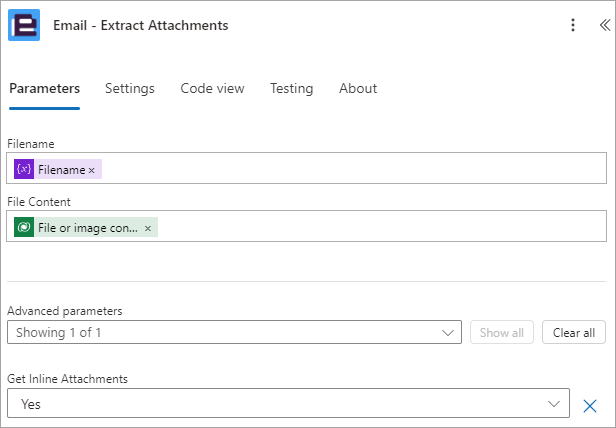The height and width of the screenshot is (428, 616).
Task: Select the Parameters tab
Action: coord(44,88)
